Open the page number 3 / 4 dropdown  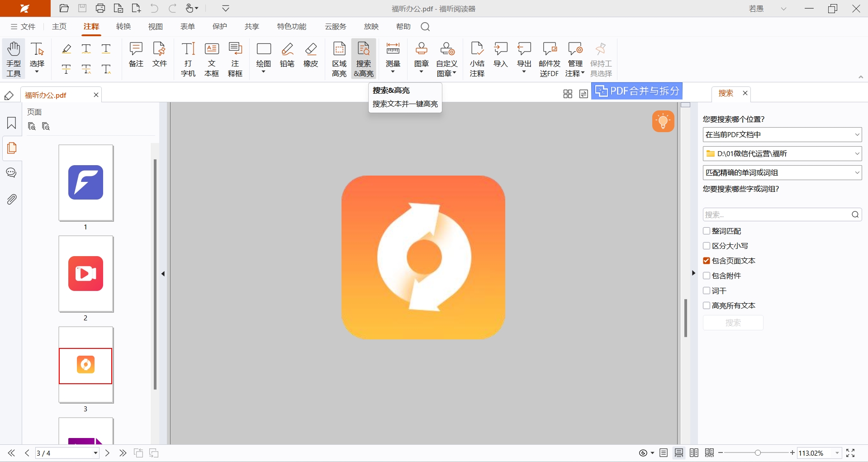[x=95, y=453]
